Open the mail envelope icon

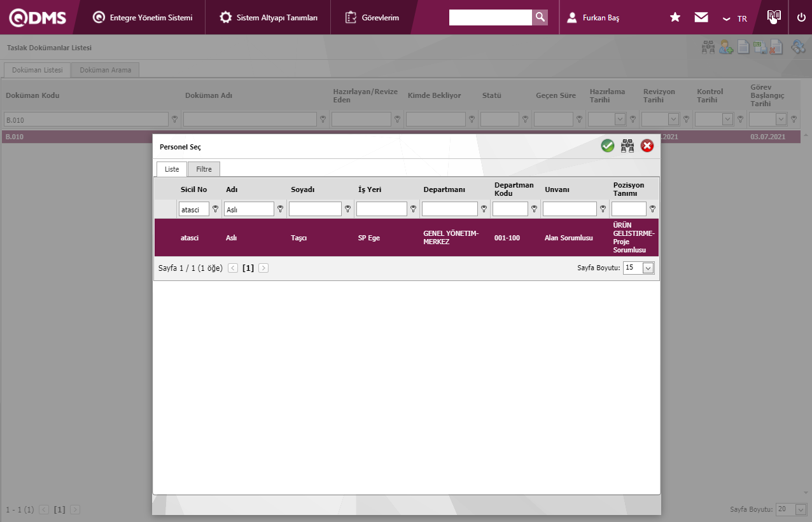[x=701, y=18]
